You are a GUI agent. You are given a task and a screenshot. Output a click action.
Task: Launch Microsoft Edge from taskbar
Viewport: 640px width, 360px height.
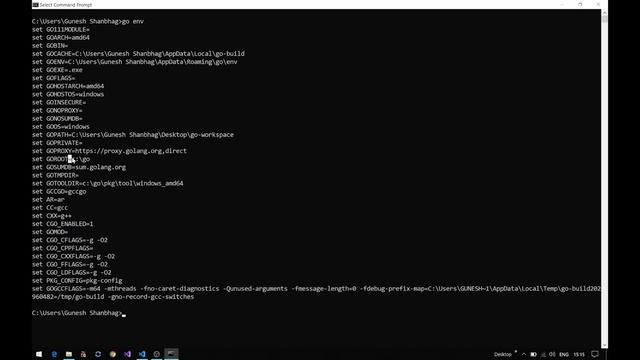coord(54,354)
